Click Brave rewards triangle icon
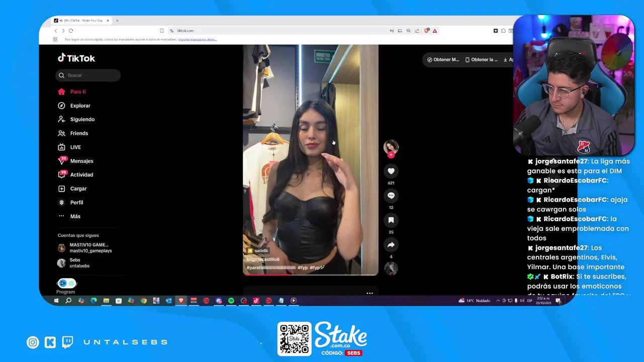Screen dimensions: 644x362 click(x=435, y=31)
